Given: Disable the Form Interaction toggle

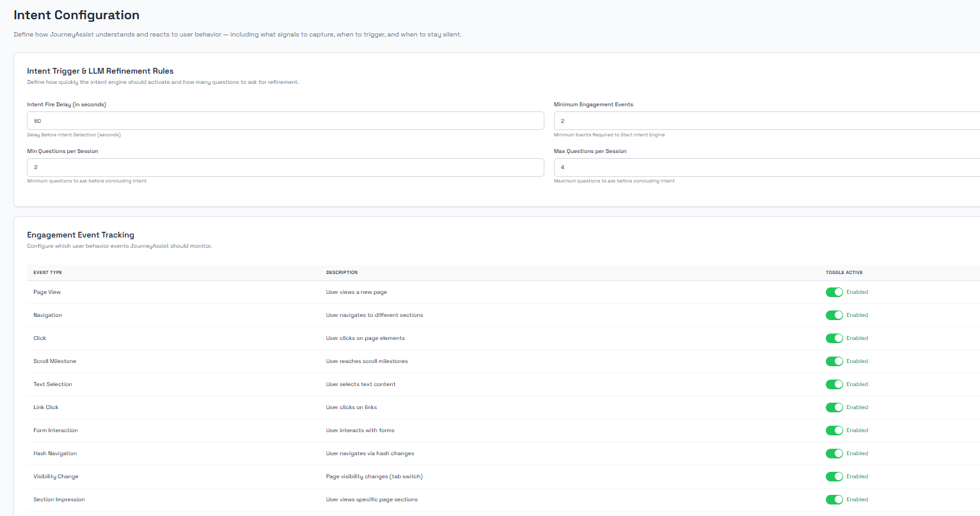Looking at the screenshot, I should click(x=834, y=430).
